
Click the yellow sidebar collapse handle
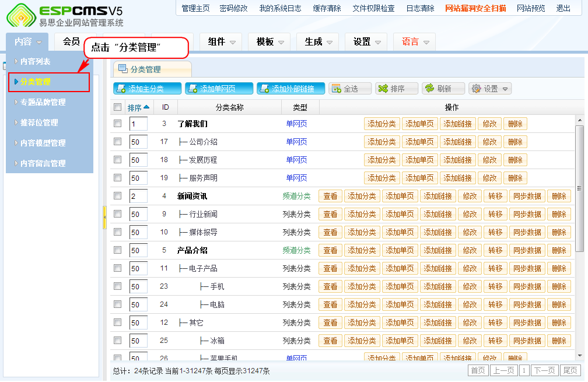click(104, 217)
